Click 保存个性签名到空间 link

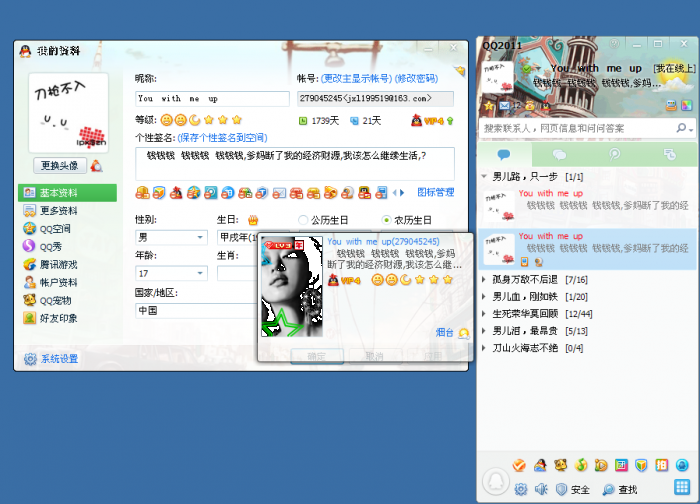click(x=222, y=137)
